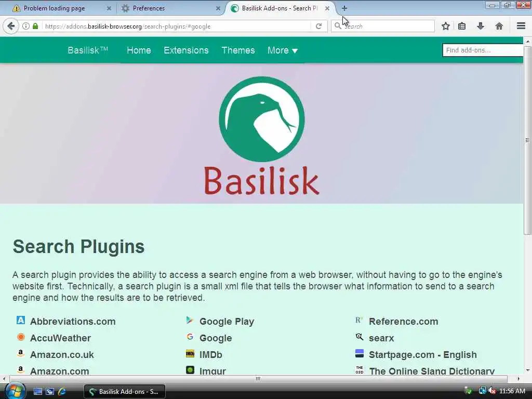Open the Windows Start button
Image resolution: width=532 pixels, height=399 pixels.
(15, 391)
